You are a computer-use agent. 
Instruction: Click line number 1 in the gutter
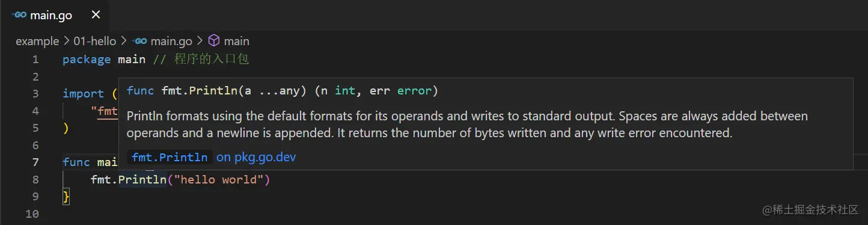(35, 59)
